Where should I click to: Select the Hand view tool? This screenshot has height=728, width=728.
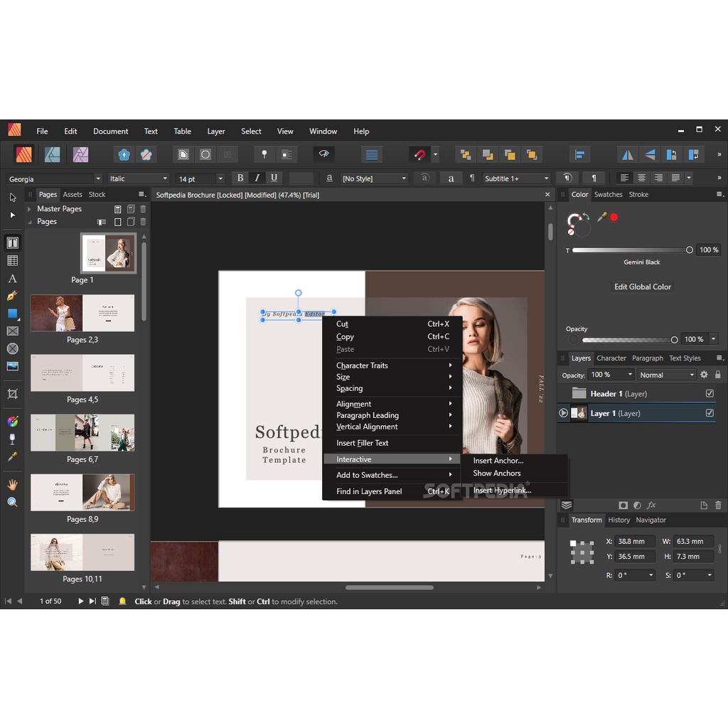click(13, 484)
